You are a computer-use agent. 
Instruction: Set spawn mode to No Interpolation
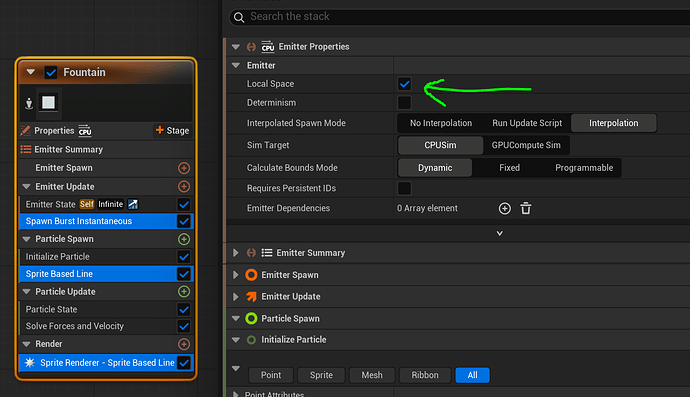coord(441,123)
